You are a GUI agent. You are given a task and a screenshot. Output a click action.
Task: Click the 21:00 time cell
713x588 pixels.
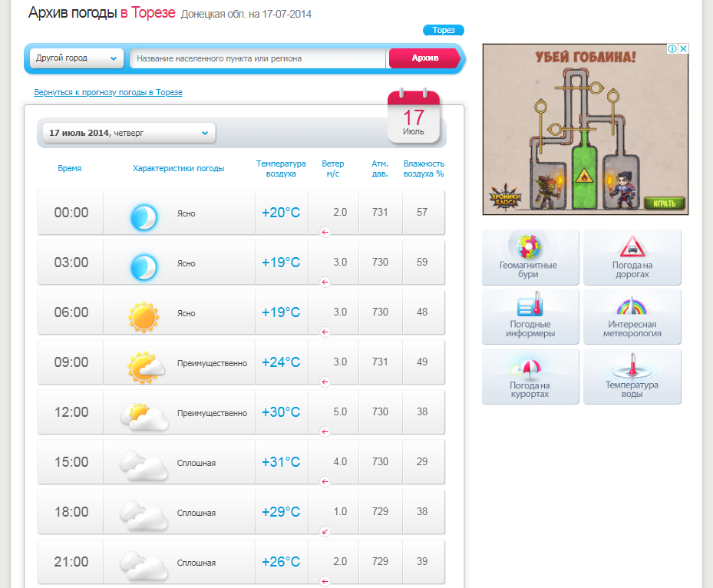pos(71,562)
